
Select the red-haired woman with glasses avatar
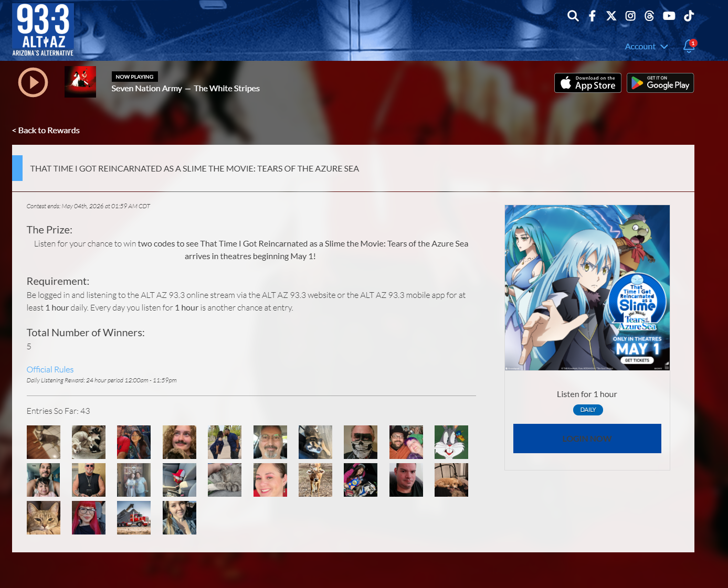89,518
